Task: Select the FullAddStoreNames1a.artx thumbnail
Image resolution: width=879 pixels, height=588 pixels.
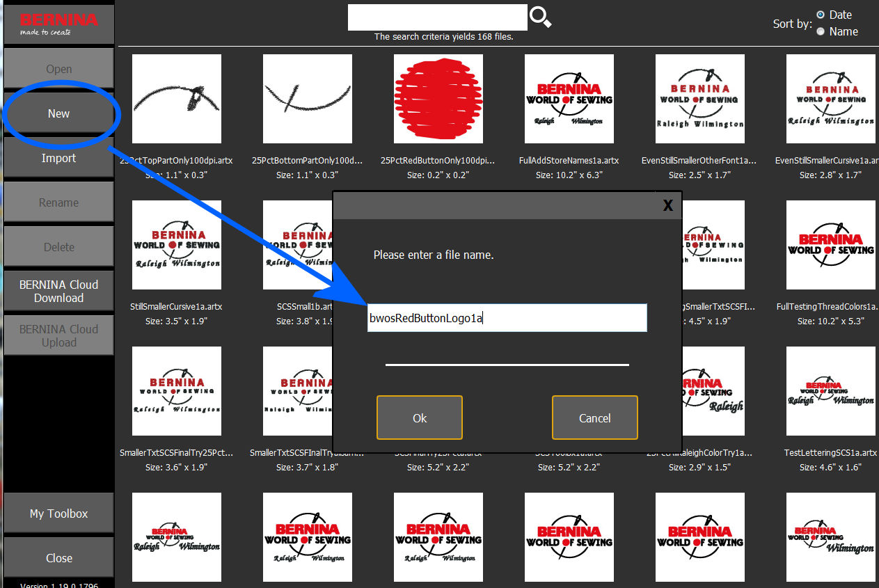Action: 569,100
